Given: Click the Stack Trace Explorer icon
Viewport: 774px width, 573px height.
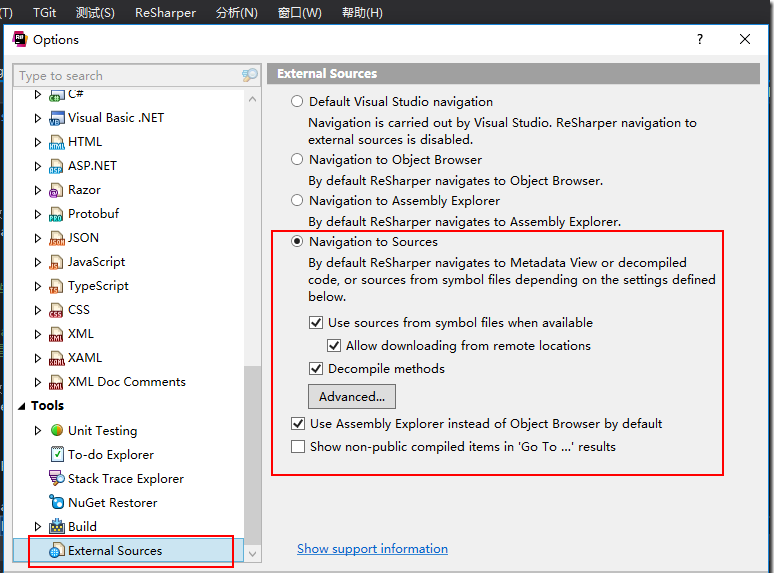Looking at the screenshot, I should (x=57, y=478).
